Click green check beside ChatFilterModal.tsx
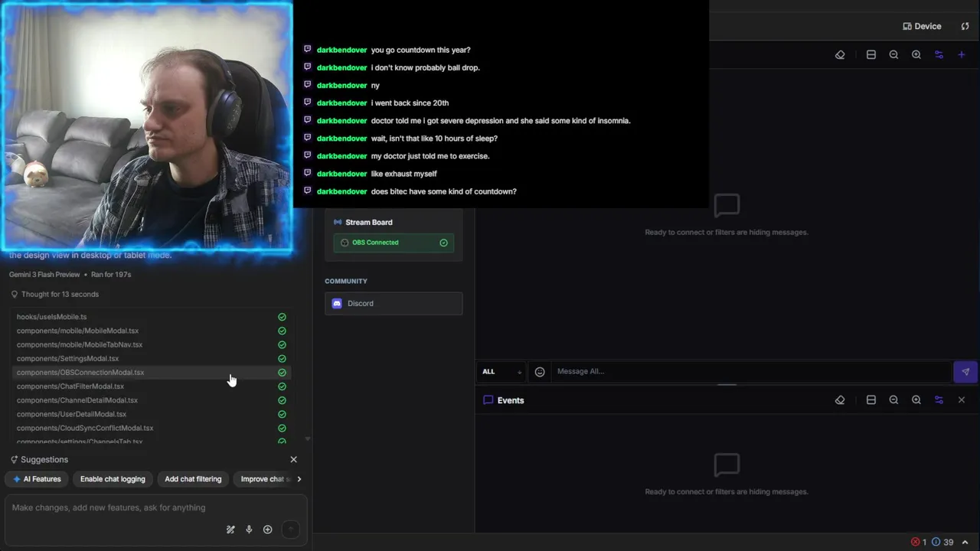Image resolution: width=980 pixels, height=551 pixels. [282, 386]
